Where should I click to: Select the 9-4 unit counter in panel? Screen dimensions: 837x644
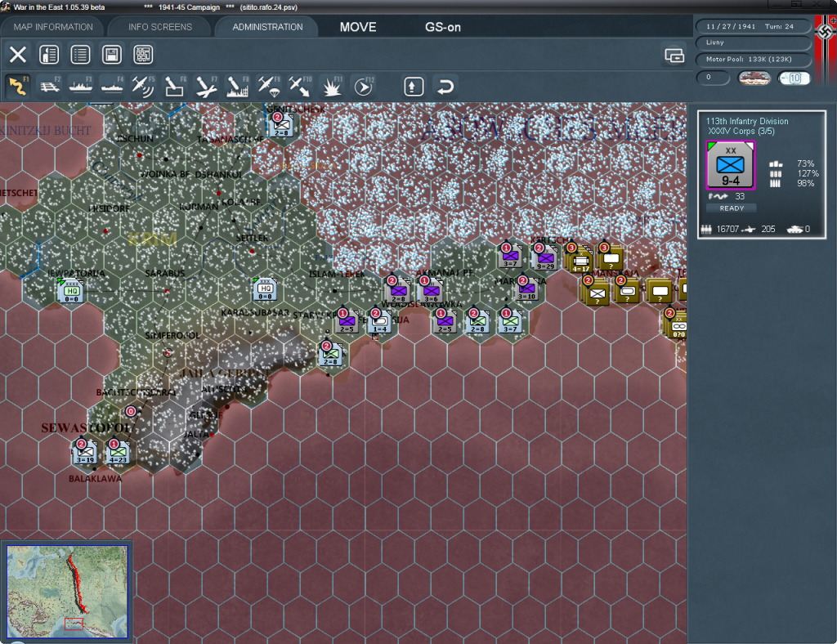pos(730,165)
